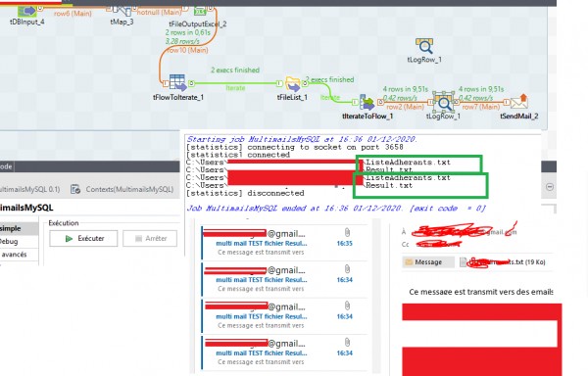This screenshot has height=376, width=588.
Task: Click the tSendMail_2 envelope icon
Action: tap(519, 102)
